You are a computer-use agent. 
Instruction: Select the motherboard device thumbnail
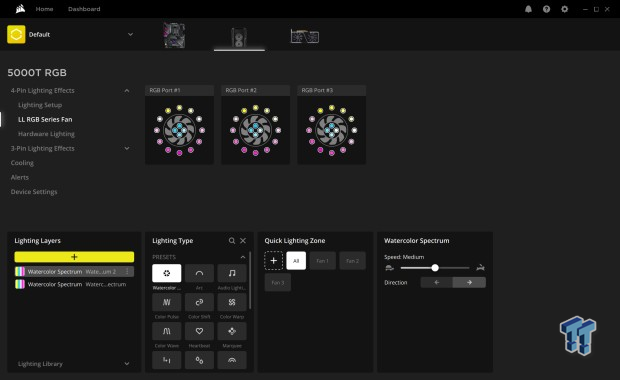[174, 35]
